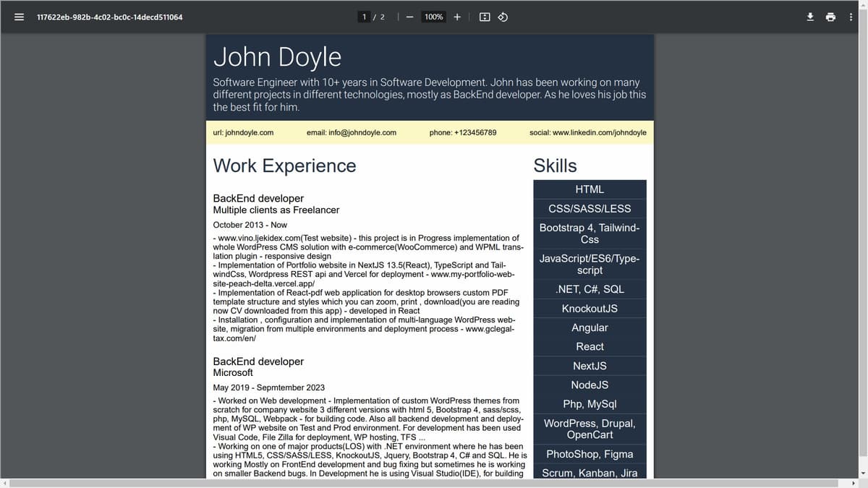868x488 pixels.
Task: Toggle the sidebar hamburger menu
Action: 20,17
